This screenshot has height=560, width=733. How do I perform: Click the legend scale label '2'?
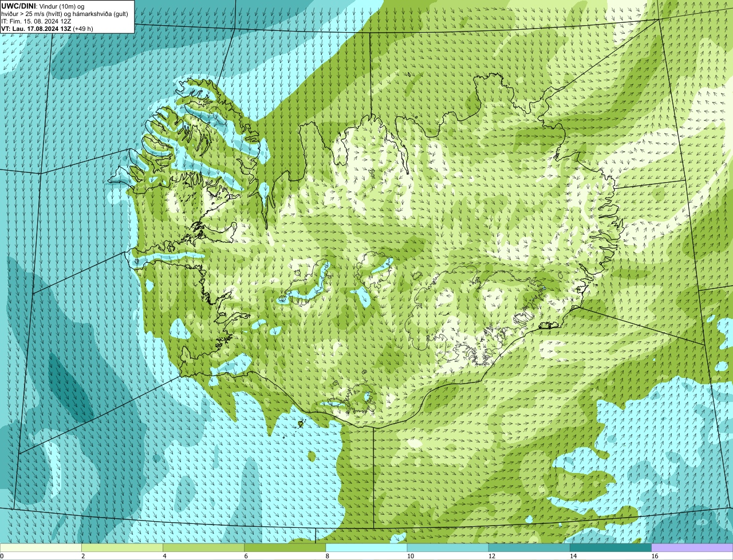point(83,556)
